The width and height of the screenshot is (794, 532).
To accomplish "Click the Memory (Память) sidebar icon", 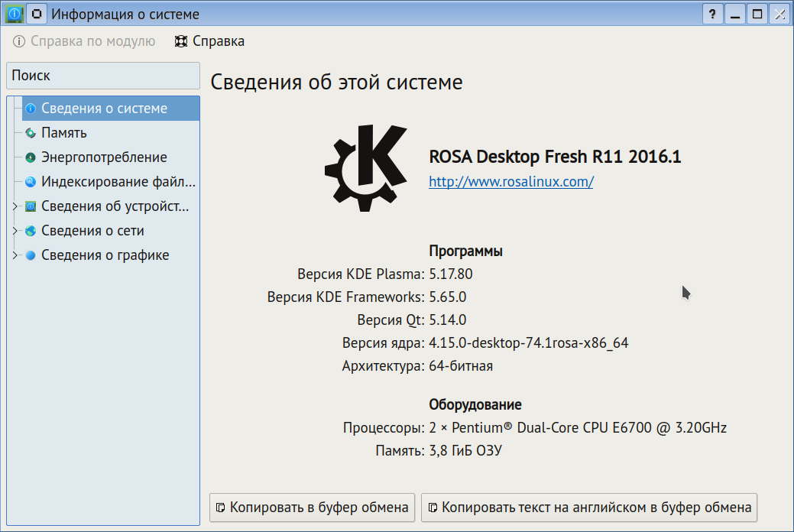I will pyautogui.click(x=31, y=133).
